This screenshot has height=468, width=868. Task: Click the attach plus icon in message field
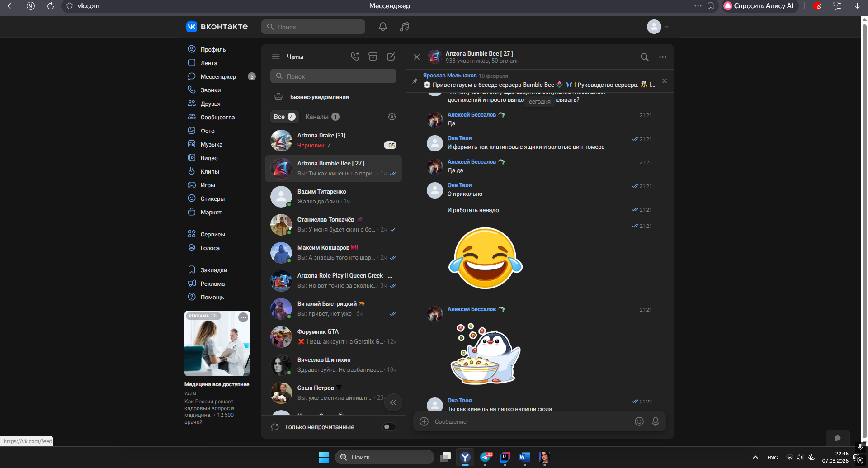tap(424, 421)
